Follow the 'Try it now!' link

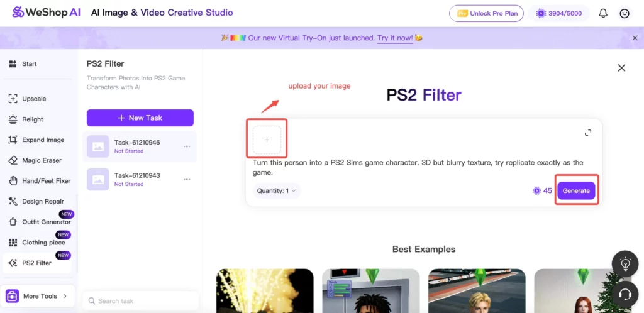coord(395,38)
